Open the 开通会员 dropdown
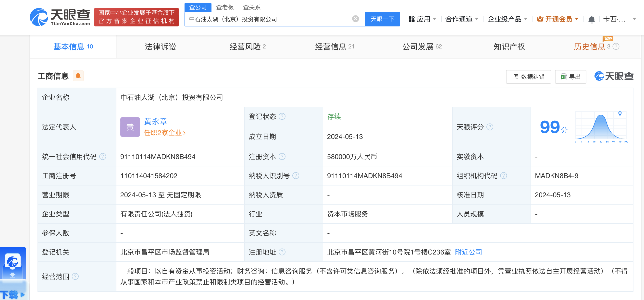Image resolution: width=644 pixels, height=300 pixels. [557, 19]
